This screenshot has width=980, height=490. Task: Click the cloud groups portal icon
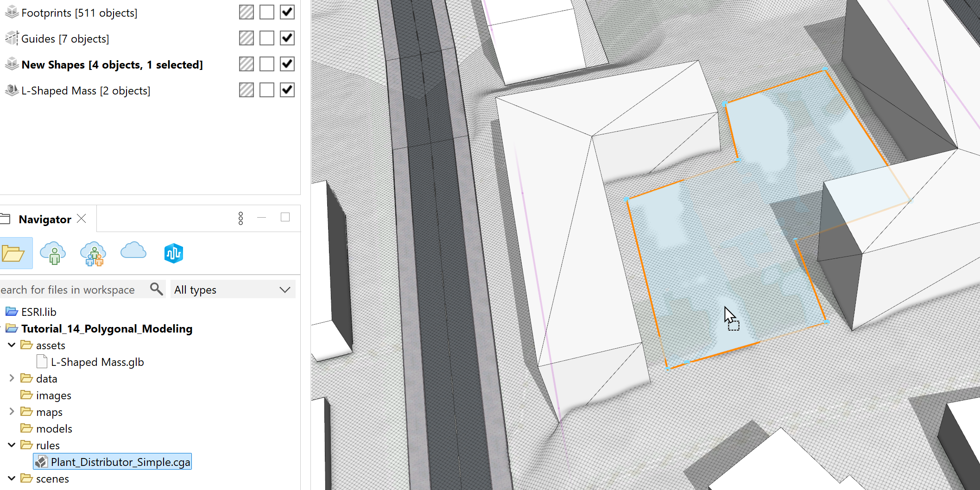[93, 253]
